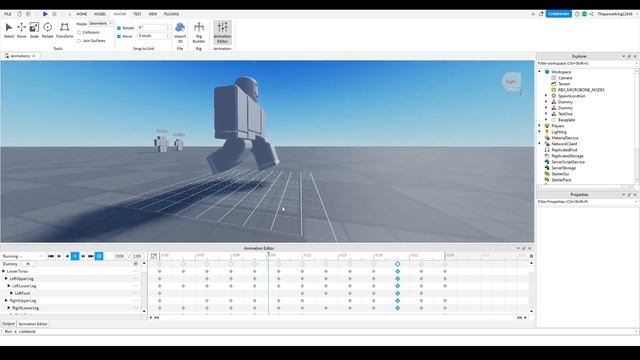Open timeline settings gear in Animation Editor
The image size is (640, 360).
[531, 256]
